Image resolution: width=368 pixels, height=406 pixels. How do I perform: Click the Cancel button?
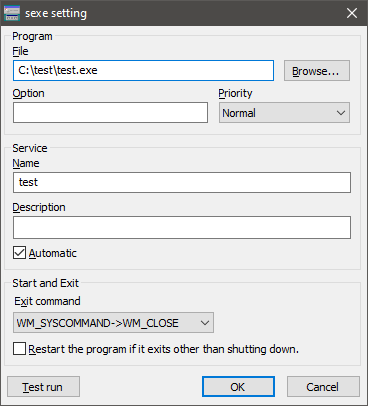323,387
